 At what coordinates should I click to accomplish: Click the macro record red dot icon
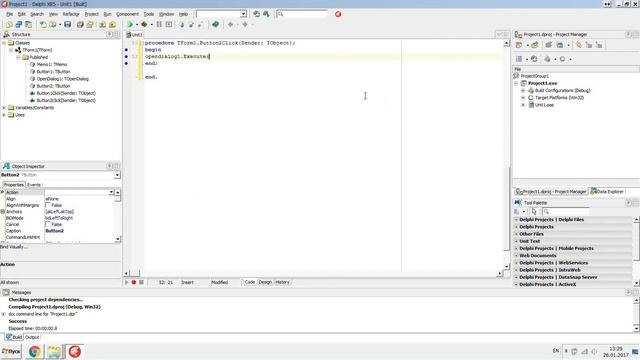(x=133, y=282)
